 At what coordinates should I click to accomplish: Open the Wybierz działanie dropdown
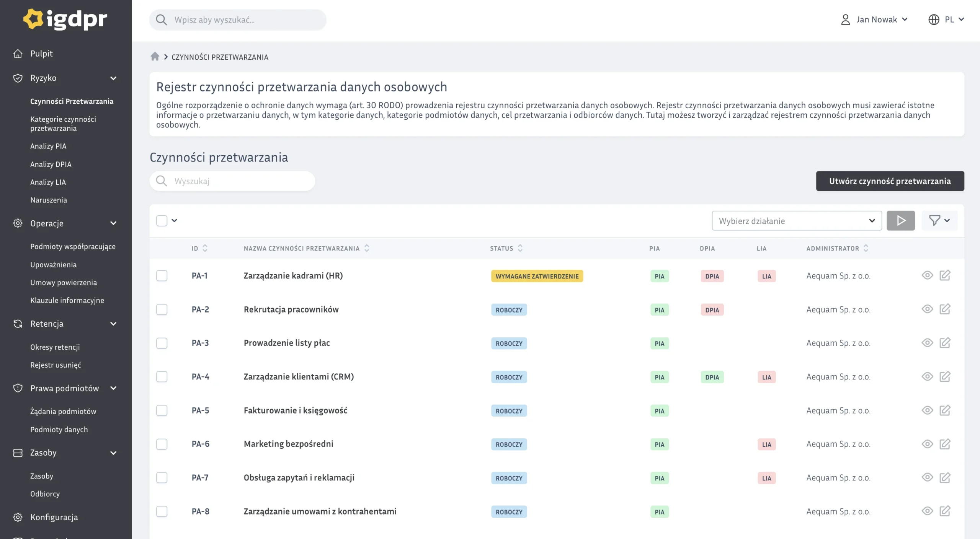[796, 221]
